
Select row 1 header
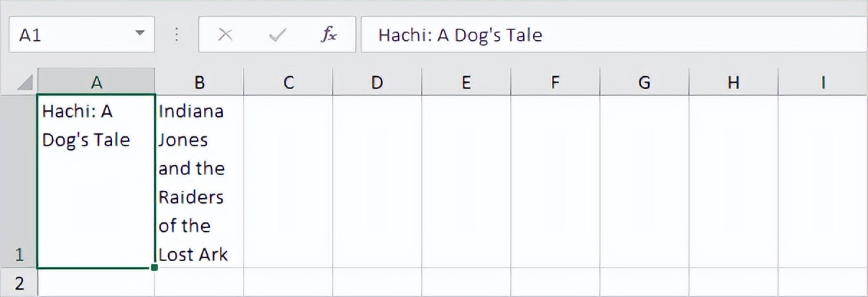tap(19, 182)
